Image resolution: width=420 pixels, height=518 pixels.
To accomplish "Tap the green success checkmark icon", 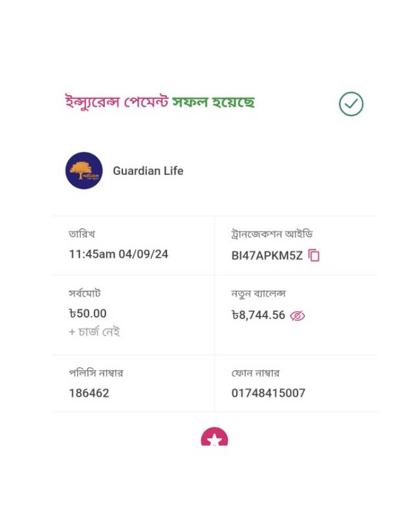I will [351, 104].
